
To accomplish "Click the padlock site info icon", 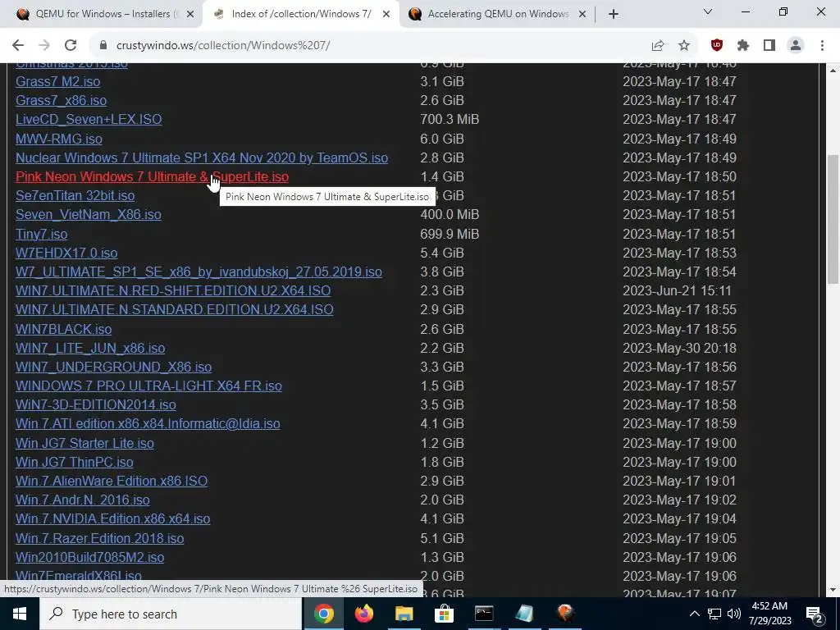I will click(103, 46).
